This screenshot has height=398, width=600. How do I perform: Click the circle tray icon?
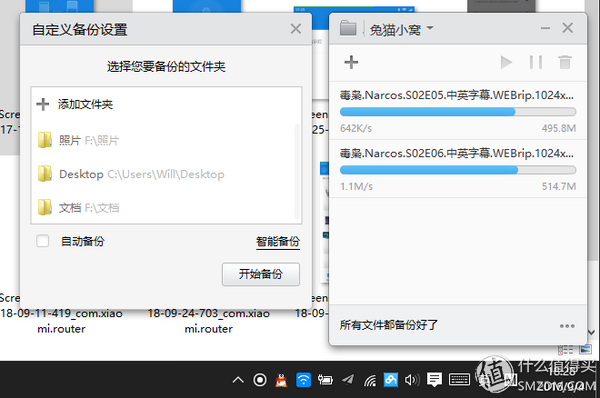[x=260, y=380]
